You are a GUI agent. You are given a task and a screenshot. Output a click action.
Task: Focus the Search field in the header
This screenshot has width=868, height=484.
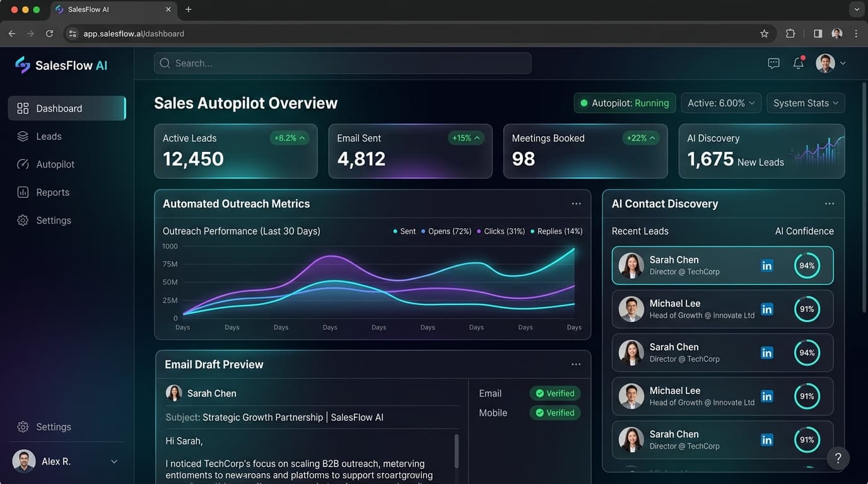pyautogui.click(x=343, y=63)
